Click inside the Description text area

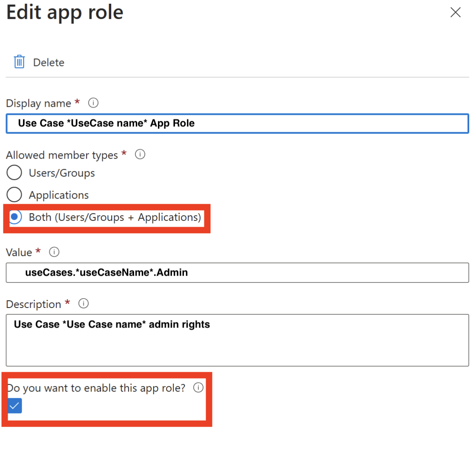[237, 340]
